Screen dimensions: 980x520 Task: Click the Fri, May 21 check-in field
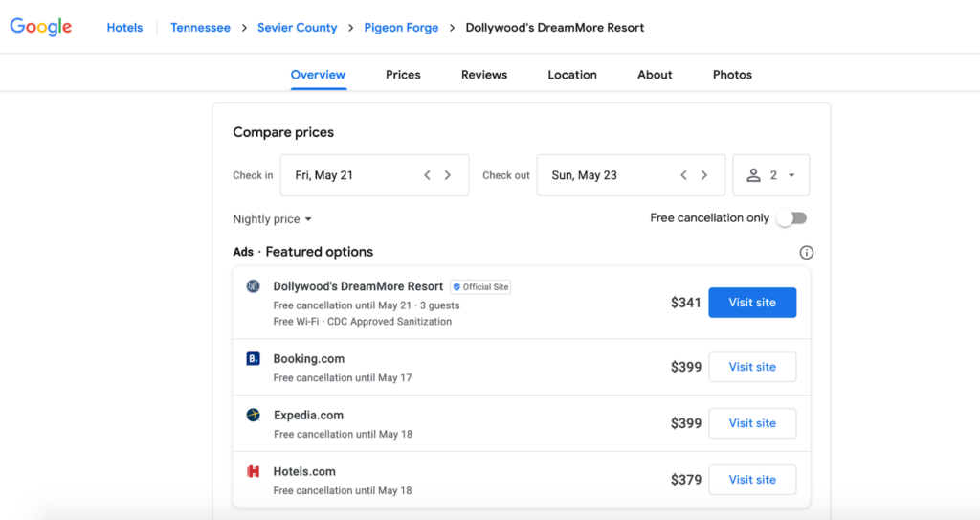pyautogui.click(x=374, y=175)
